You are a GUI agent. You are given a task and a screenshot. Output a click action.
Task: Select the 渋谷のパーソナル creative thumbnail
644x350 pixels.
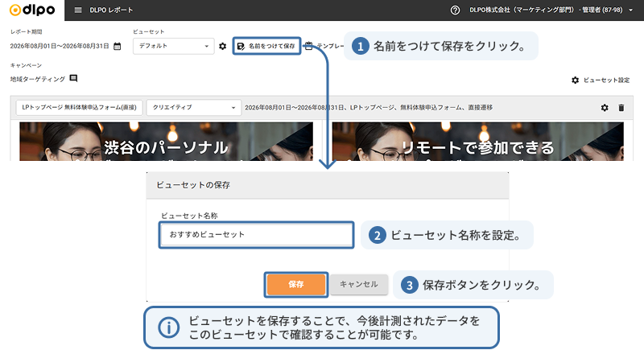coord(166,141)
